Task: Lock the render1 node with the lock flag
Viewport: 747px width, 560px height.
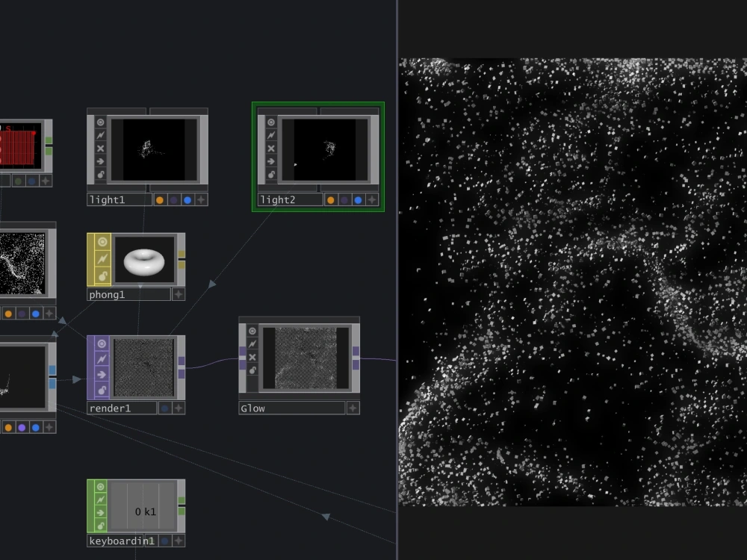Action: [x=102, y=389]
